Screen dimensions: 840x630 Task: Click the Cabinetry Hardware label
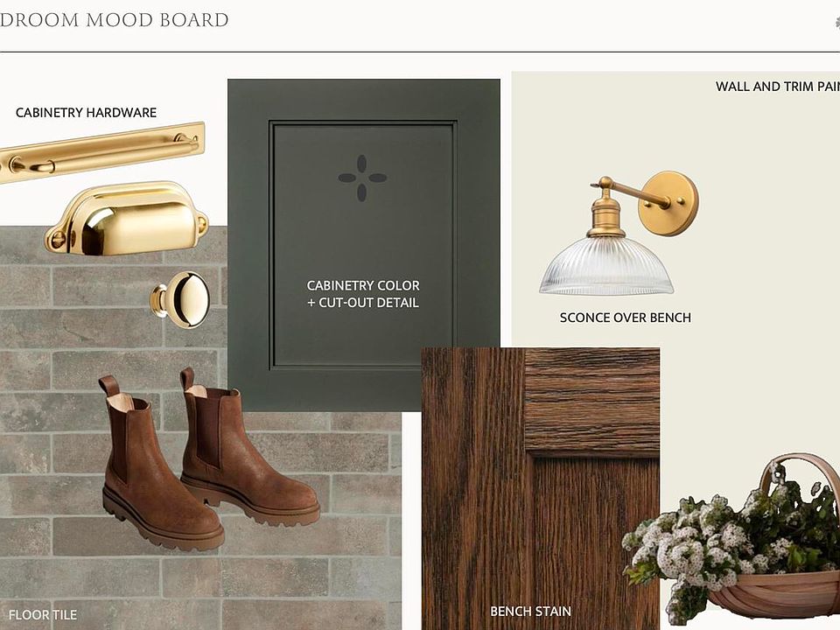[87, 113]
